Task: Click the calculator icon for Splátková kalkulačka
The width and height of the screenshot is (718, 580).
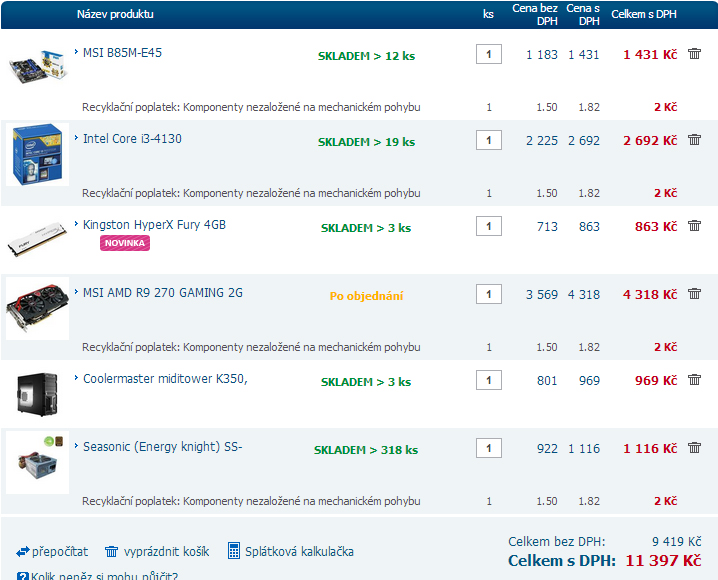Action: pyautogui.click(x=234, y=551)
